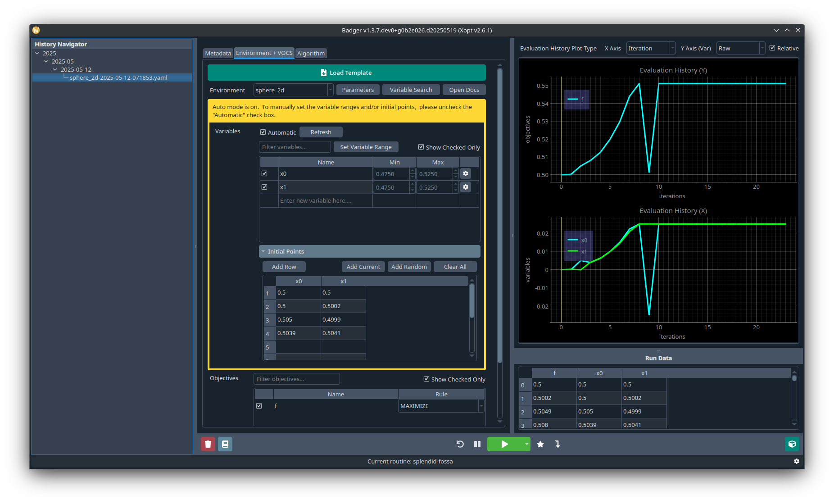Image resolution: width=834 pixels, height=504 pixels.
Task: Click the x0 legend entry in X plot
Action: (x=577, y=240)
